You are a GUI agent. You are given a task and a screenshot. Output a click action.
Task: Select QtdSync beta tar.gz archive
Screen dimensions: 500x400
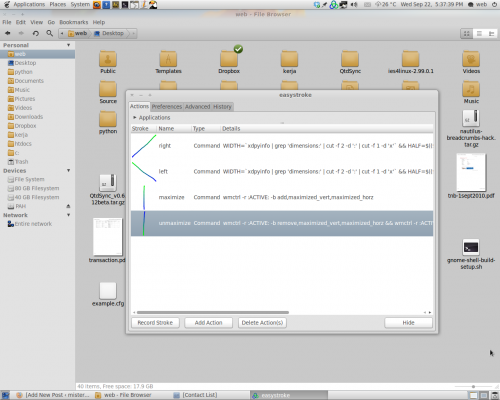pos(108,183)
